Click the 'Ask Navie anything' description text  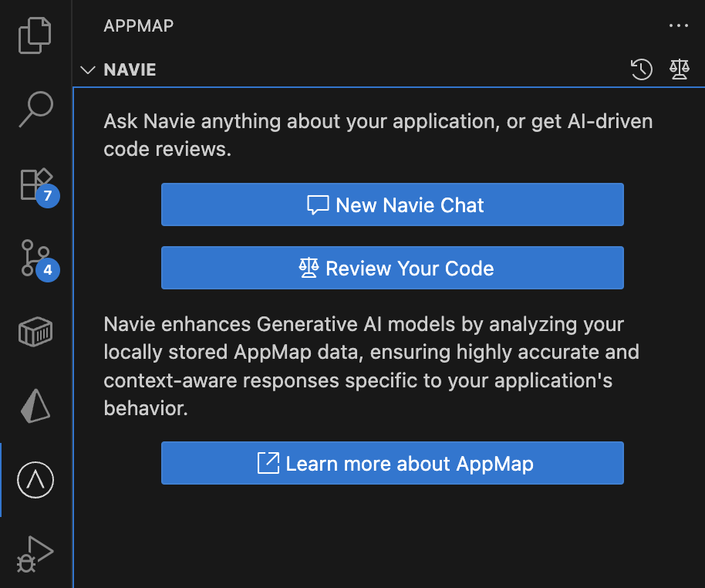(x=378, y=135)
